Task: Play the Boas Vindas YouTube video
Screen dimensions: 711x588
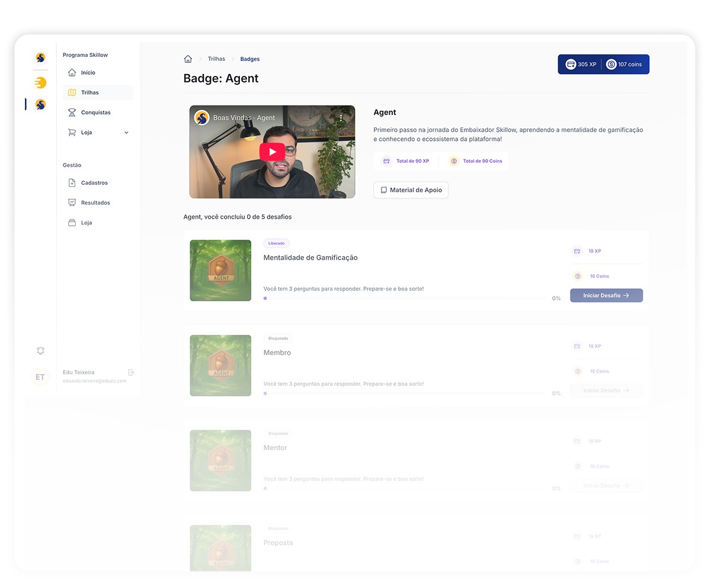Action: point(272,152)
